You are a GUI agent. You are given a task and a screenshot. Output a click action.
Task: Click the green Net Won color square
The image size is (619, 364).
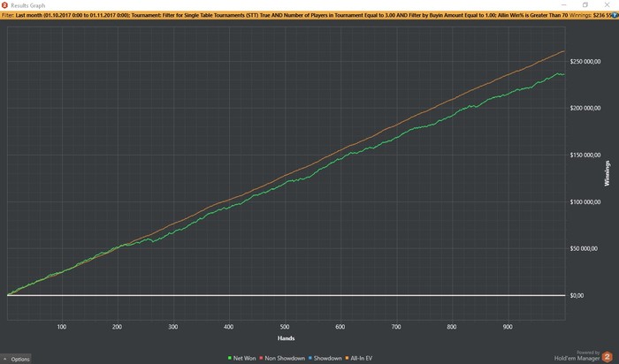(229, 358)
